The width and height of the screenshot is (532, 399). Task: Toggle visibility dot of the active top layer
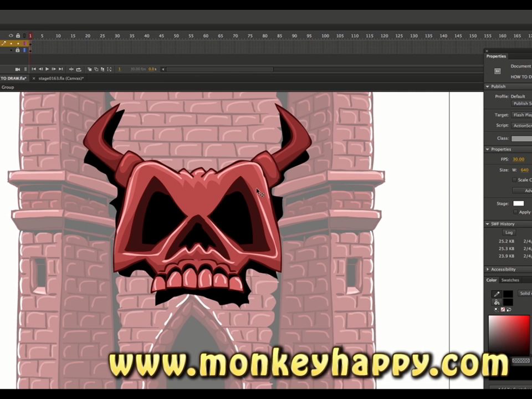click(11, 43)
